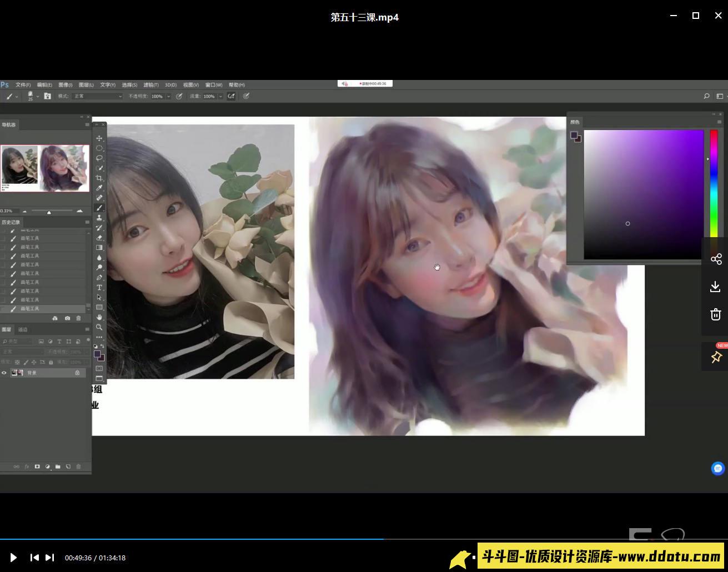Viewport: 728px width, 572px height.
Task: Toggle lock transparent pixels in Layers panel
Action: pos(17,362)
